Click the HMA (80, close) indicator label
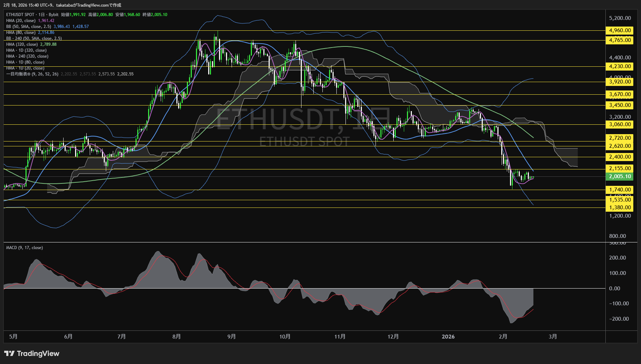The width and height of the screenshot is (641, 364). coord(21,32)
